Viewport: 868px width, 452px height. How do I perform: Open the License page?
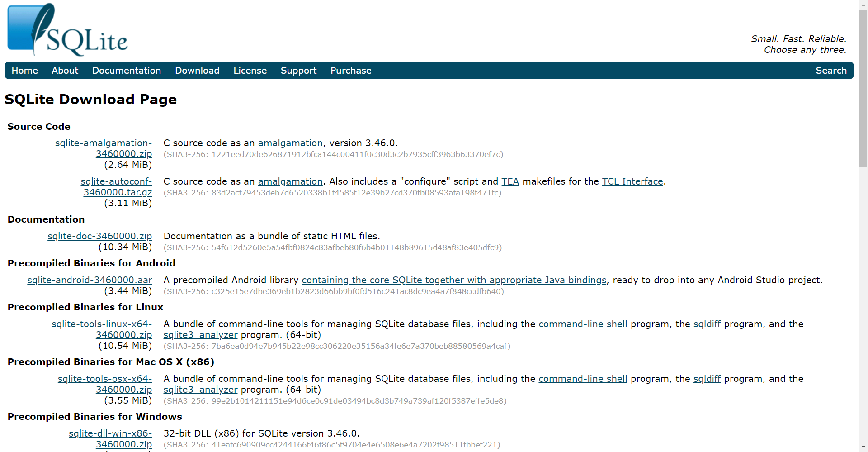coord(250,71)
